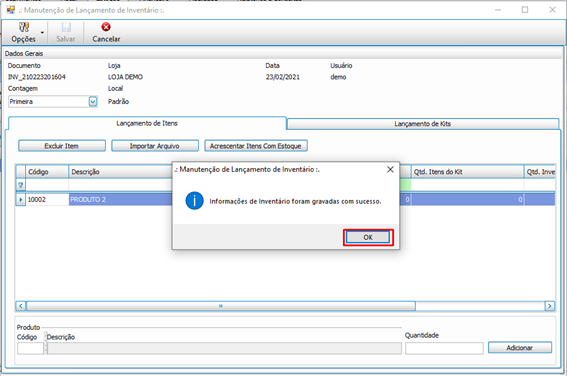Click the date 23/02/2021
Image resolution: width=567 pixels, height=376 pixels.
[x=282, y=77]
